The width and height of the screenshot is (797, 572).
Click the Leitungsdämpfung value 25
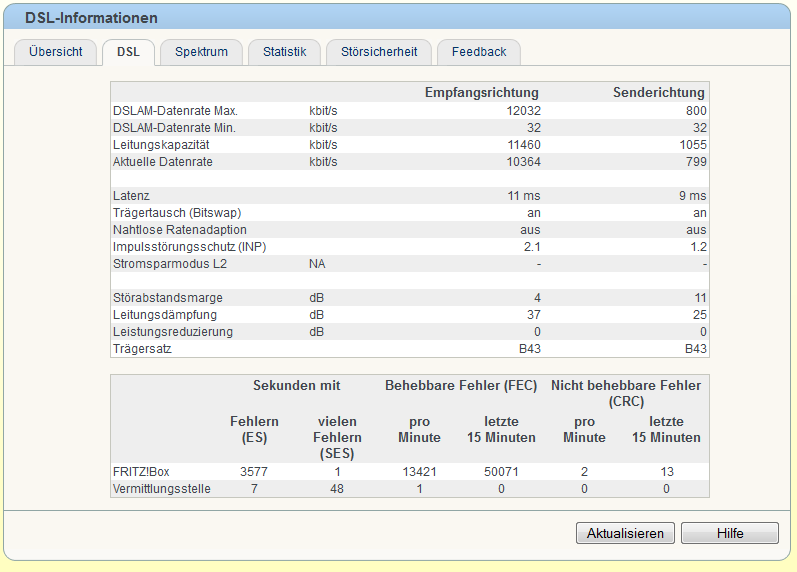tap(700, 315)
